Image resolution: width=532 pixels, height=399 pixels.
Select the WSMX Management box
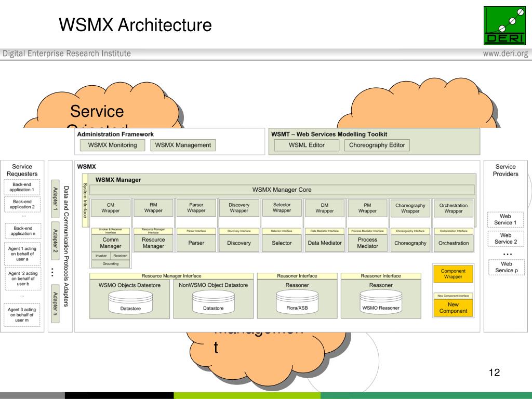[183, 145]
